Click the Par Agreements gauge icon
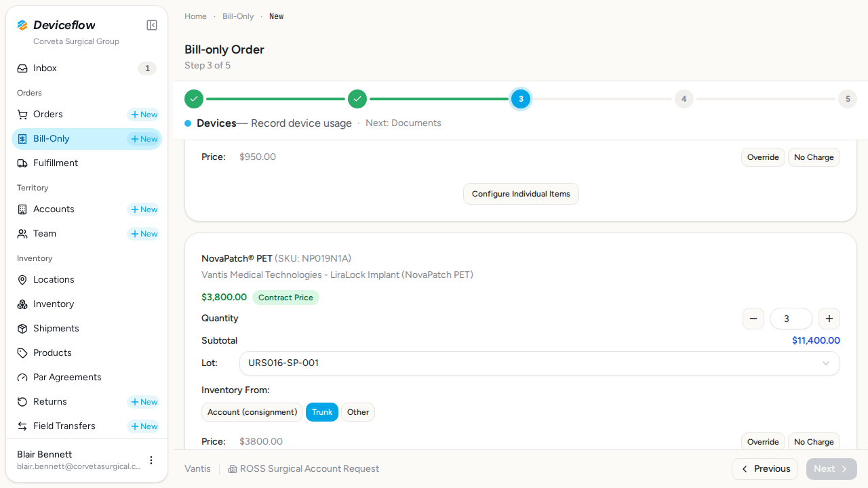The width and height of the screenshot is (868, 488). click(x=22, y=378)
